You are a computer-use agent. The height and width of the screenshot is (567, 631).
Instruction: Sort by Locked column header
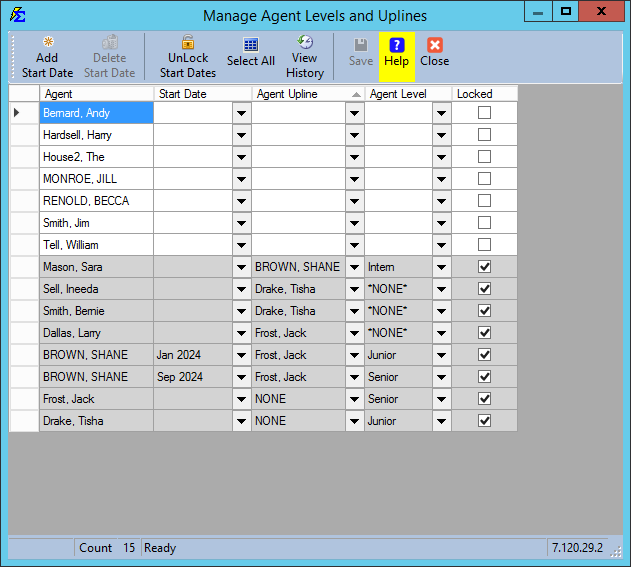pos(485,94)
